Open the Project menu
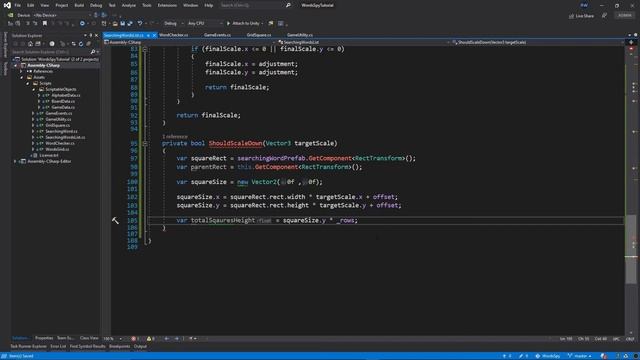 pos(62,5)
